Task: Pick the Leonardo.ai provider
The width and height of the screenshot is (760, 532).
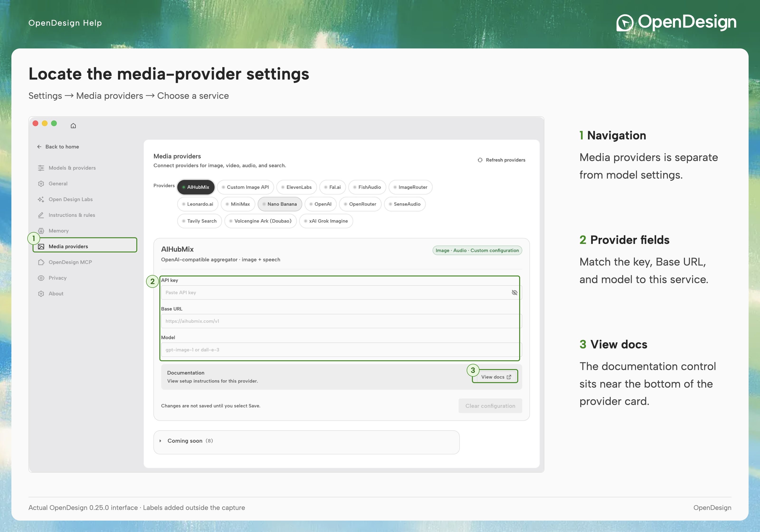Action: [198, 204]
